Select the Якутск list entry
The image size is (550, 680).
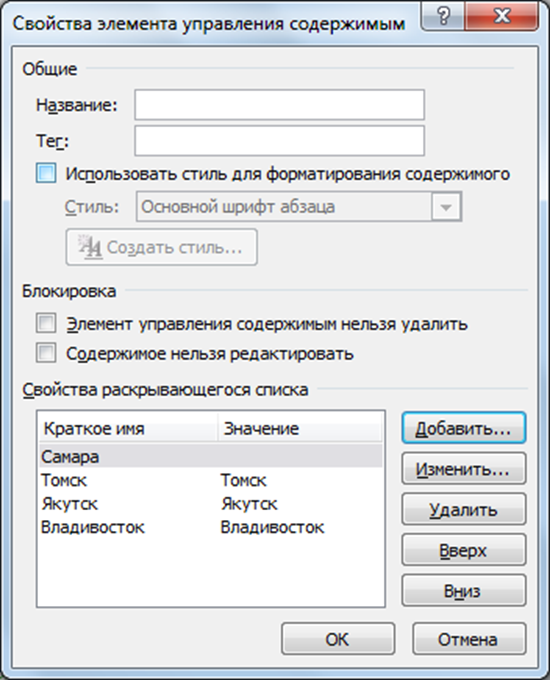(211, 503)
